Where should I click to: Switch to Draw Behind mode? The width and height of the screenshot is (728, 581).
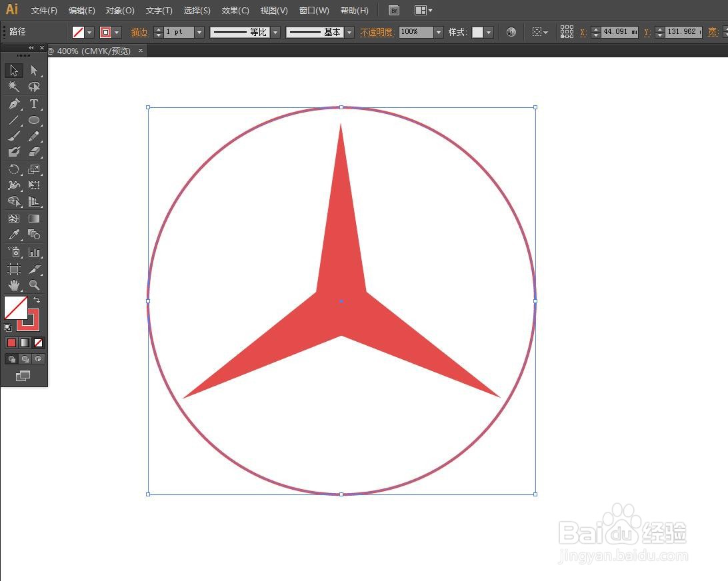[x=25, y=358]
